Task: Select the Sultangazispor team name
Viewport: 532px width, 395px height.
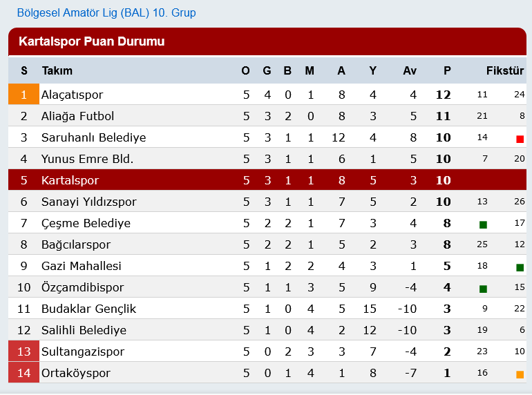Action: coord(83,351)
